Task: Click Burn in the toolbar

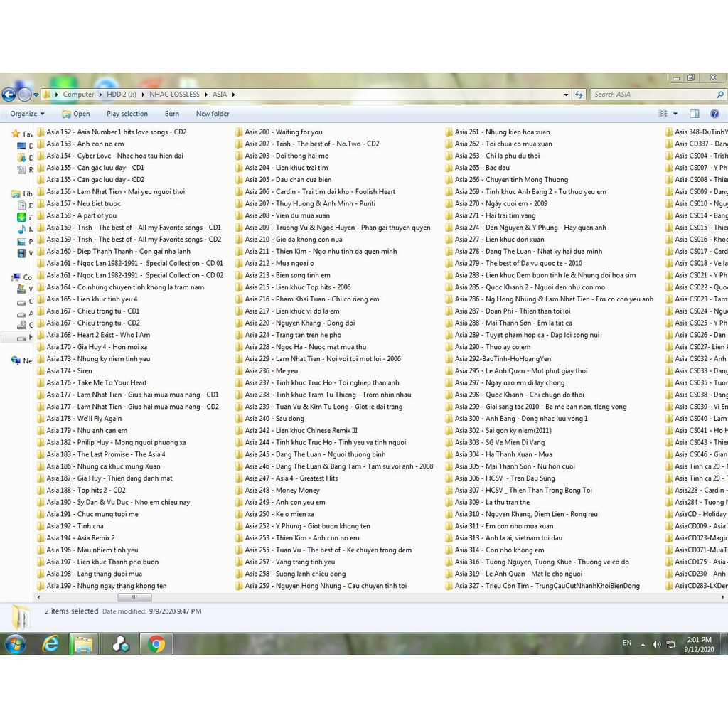Action: [x=172, y=114]
